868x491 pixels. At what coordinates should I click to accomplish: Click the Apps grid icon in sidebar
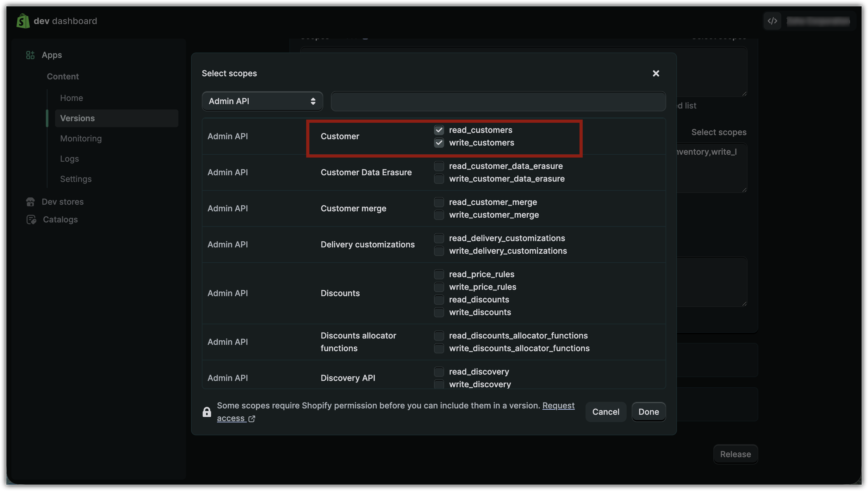pyautogui.click(x=30, y=55)
